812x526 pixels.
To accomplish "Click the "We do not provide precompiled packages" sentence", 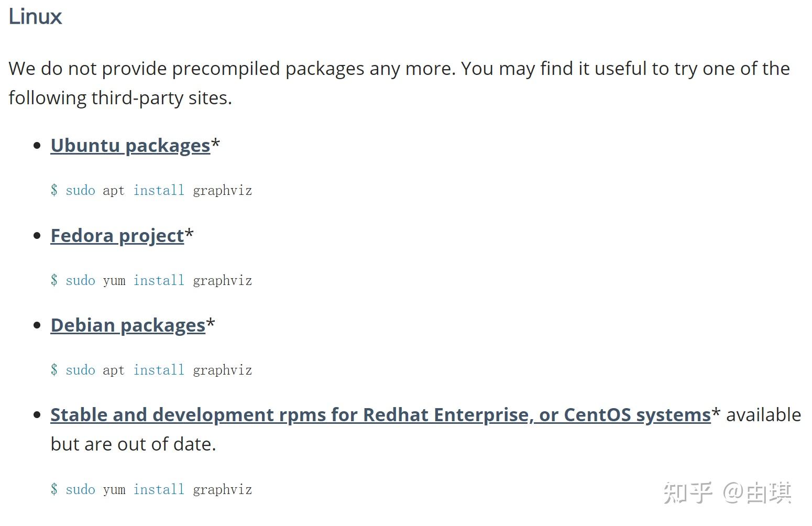I will click(x=231, y=69).
